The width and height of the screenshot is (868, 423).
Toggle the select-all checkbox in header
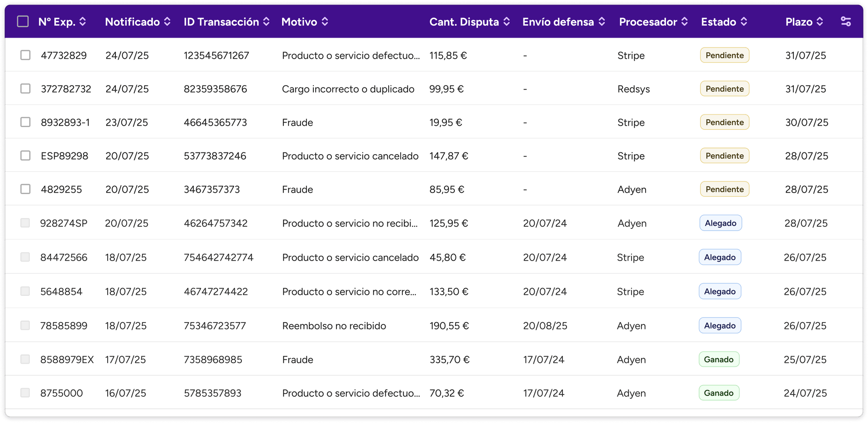click(23, 21)
